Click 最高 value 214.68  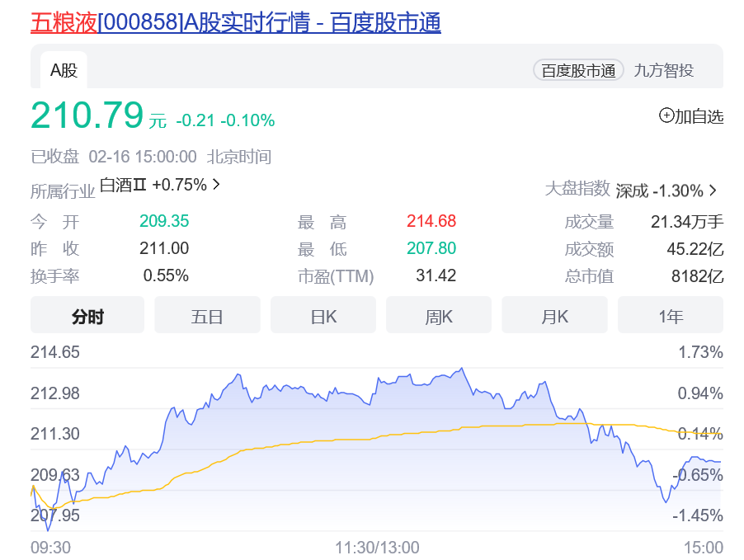431,221
